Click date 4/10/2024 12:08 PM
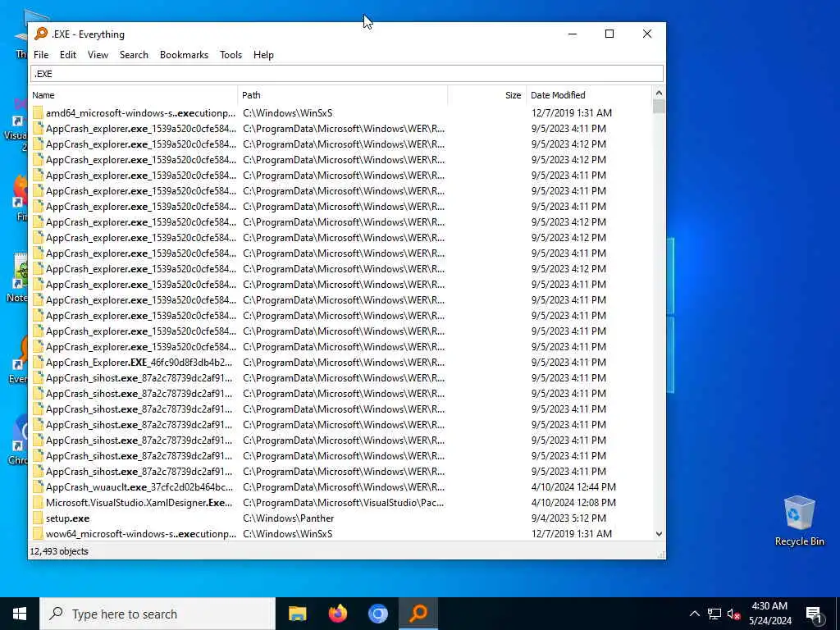 coord(573,503)
